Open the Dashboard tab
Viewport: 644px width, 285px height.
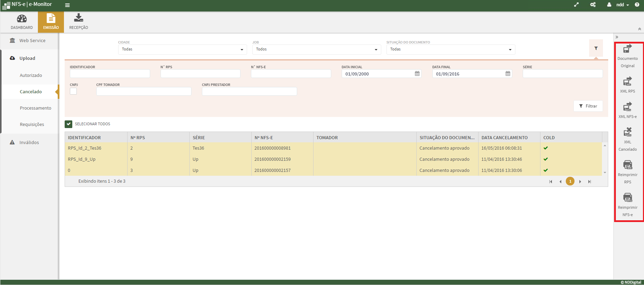22,22
